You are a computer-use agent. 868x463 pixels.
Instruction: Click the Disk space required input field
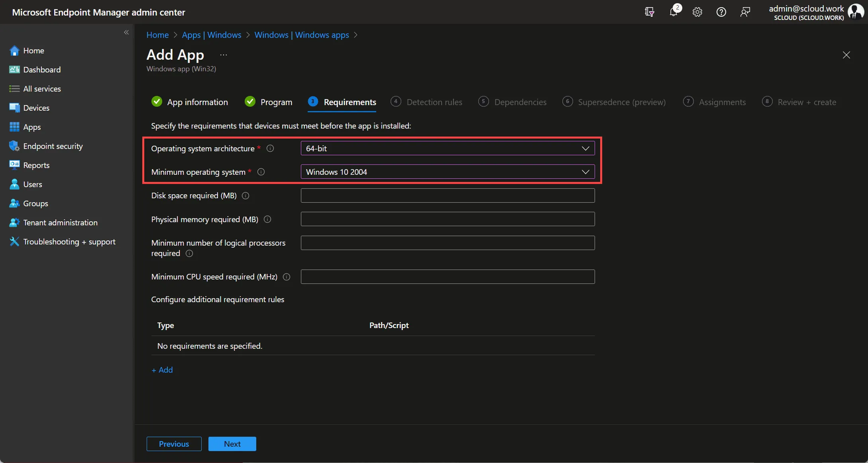tap(448, 195)
